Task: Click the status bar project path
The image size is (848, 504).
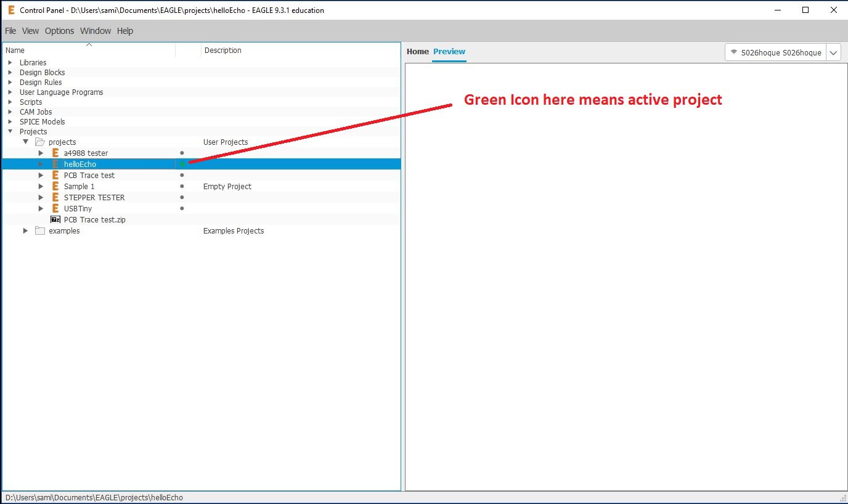Action: [94, 497]
